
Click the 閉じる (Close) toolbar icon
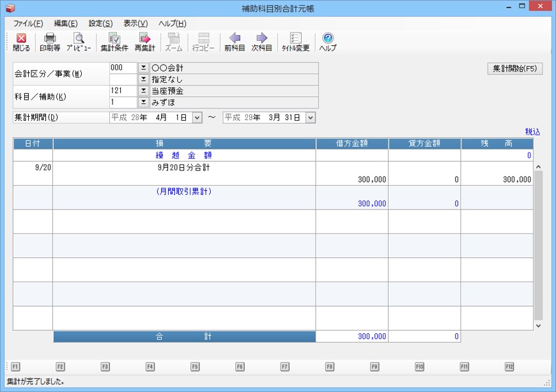pyautogui.click(x=21, y=42)
